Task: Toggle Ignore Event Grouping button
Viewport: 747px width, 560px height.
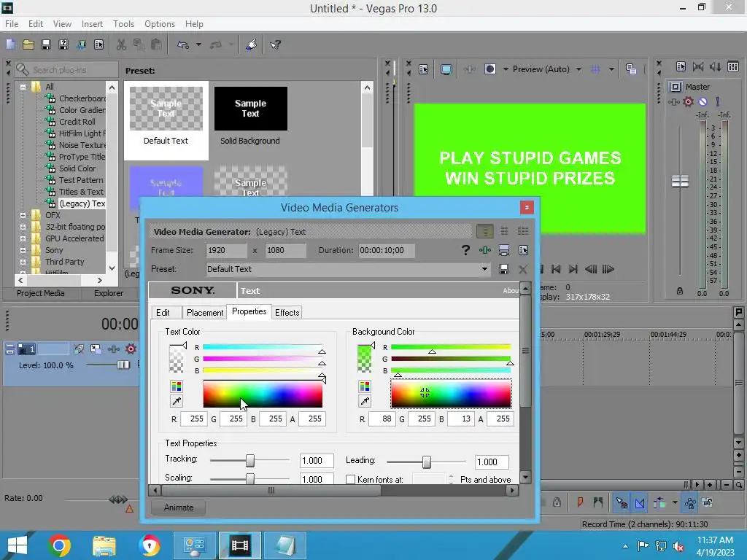Action: pos(708,502)
